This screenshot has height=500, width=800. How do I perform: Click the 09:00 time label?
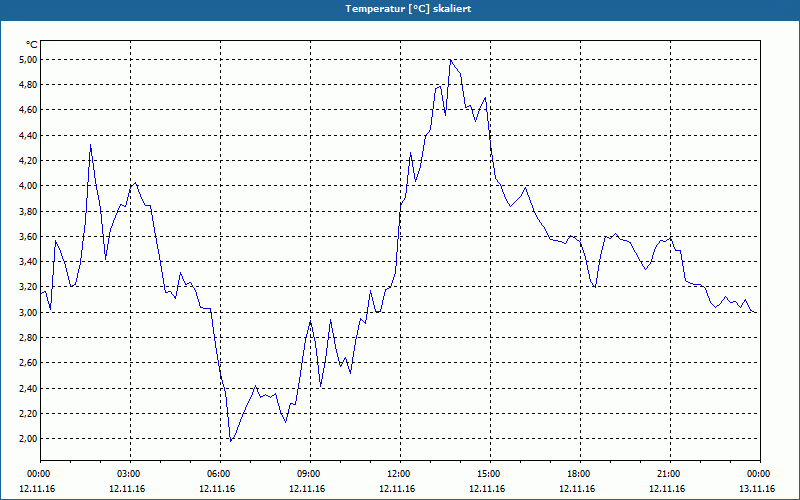[x=307, y=474]
